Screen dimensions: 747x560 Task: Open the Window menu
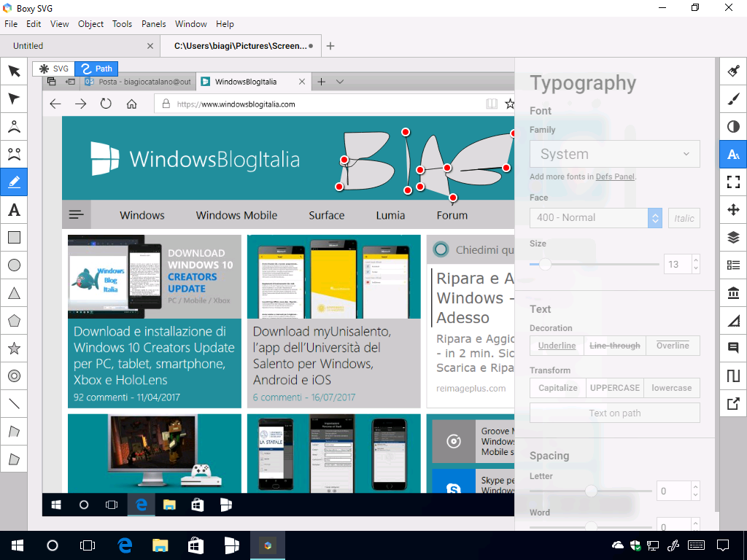tap(190, 24)
